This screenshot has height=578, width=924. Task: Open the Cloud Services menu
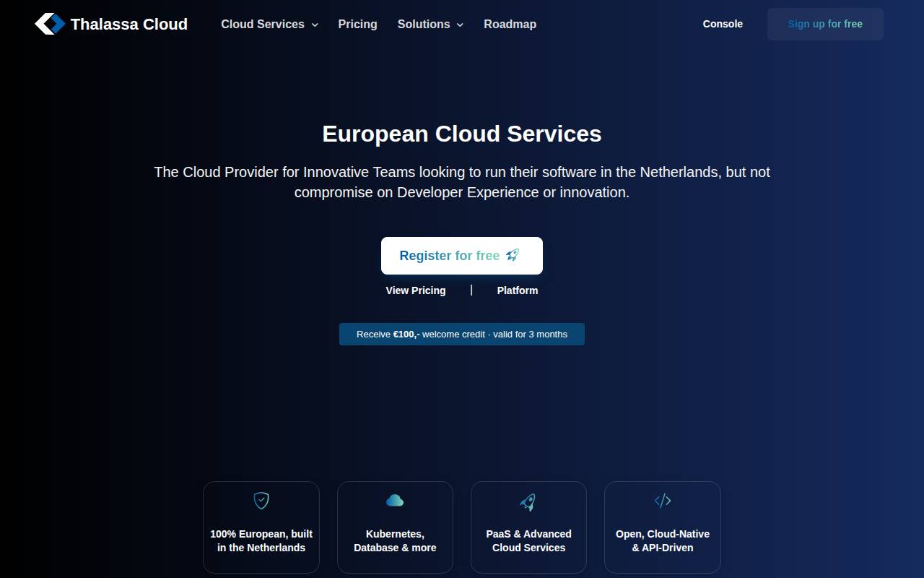(x=270, y=24)
